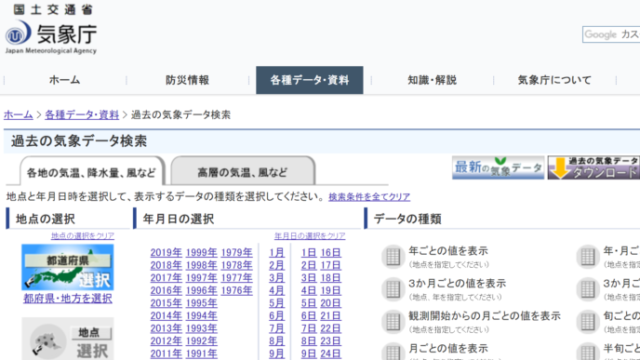Click the table icon beside 月ごとの値を表示
The height and width of the screenshot is (360, 640).
(x=393, y=352)
